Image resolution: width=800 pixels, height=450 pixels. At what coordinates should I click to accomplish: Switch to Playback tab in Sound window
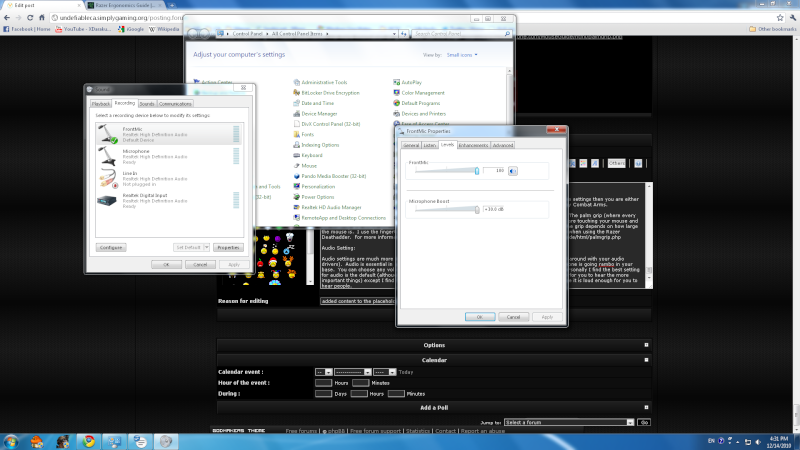tap(101, 104)
